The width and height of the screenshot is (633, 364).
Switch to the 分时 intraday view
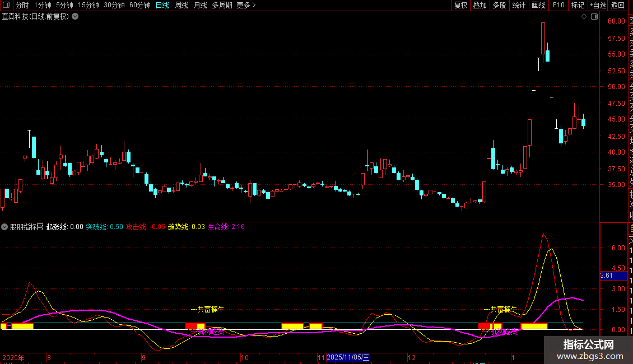click(22, 5)
